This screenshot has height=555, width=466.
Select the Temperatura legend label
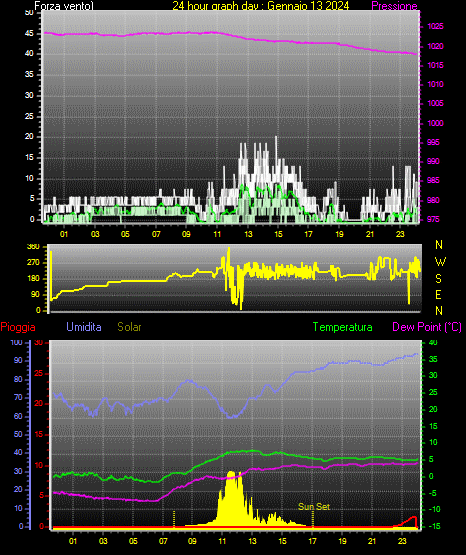343,327
